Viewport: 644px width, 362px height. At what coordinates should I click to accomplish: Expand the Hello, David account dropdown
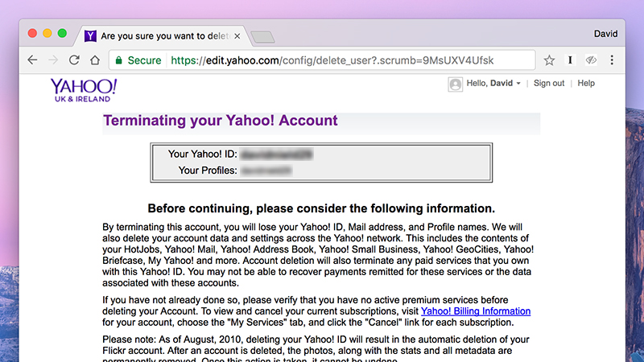point(493,84)
